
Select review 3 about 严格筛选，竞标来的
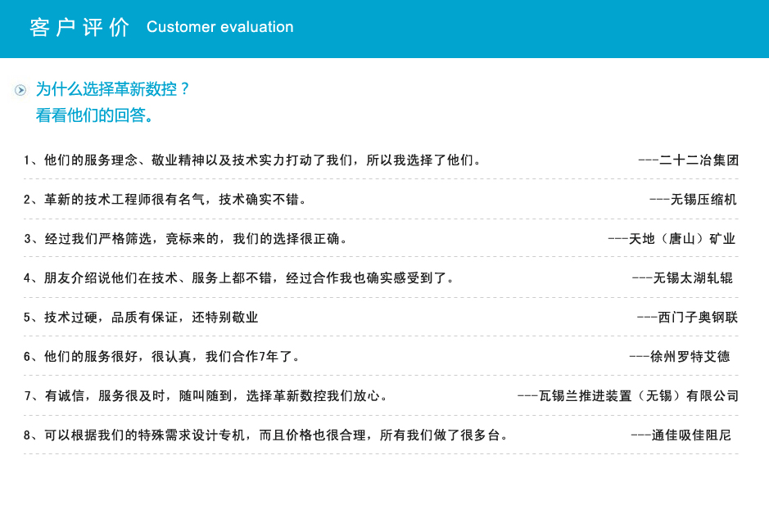click(186, 239)
